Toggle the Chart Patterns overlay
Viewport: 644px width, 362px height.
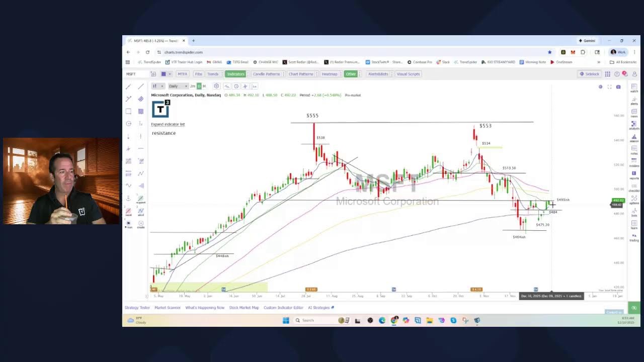coord(301,74)
